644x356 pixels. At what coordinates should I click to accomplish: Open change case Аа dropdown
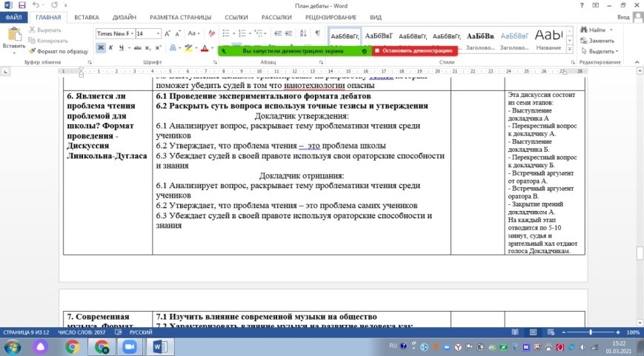pyautogui.click(x=194, y=33)
